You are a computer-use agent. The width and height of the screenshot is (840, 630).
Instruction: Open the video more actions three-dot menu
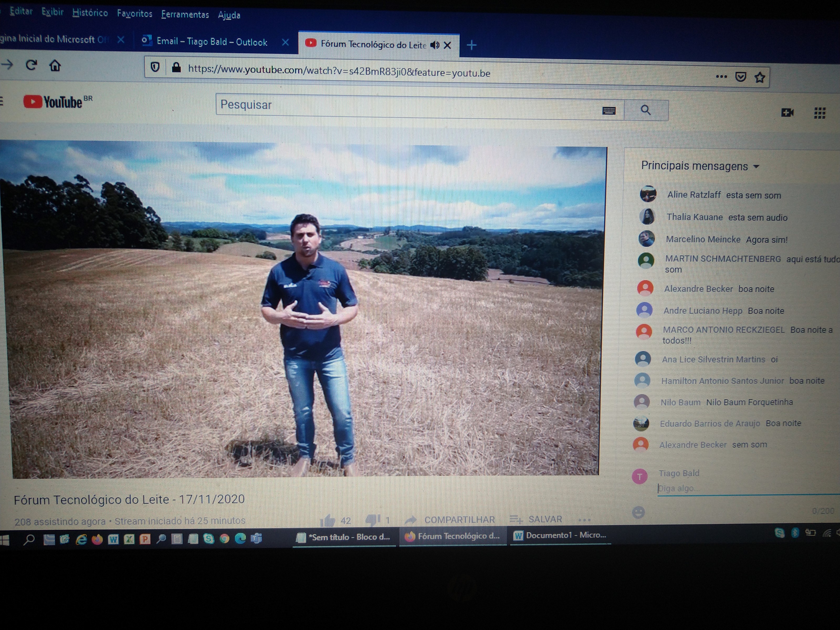[584, 520]
